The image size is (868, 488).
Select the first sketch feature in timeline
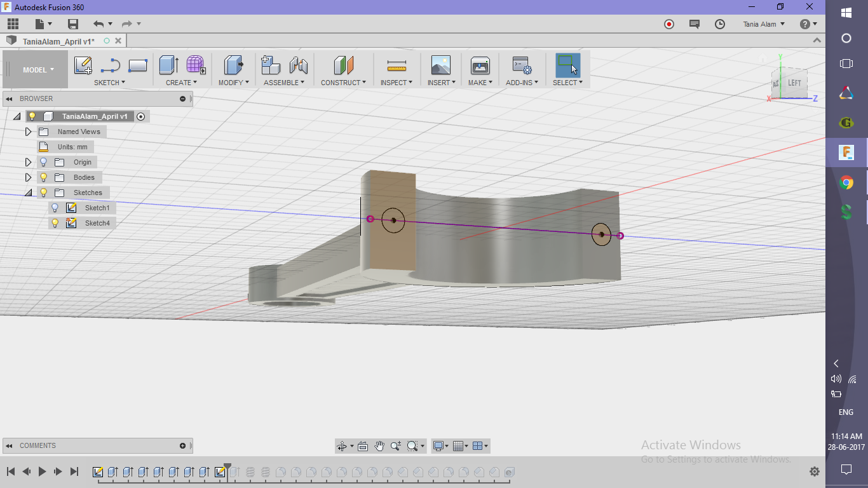98,472
